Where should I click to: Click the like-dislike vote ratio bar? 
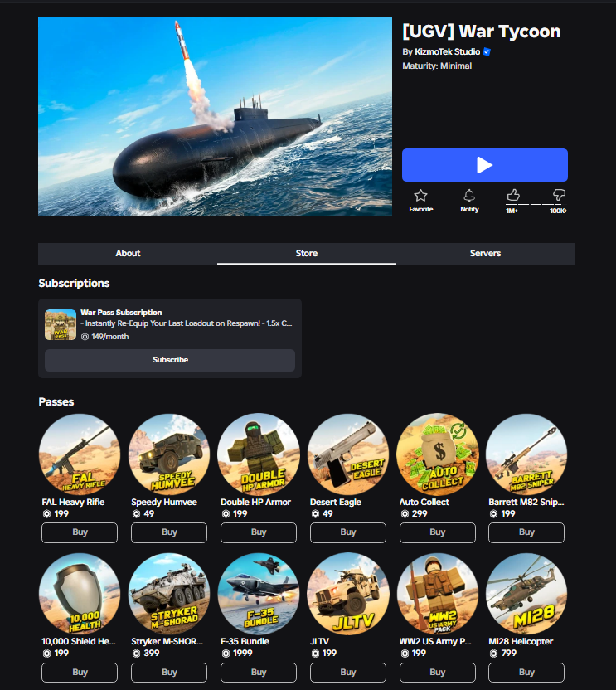coord(536,205)
